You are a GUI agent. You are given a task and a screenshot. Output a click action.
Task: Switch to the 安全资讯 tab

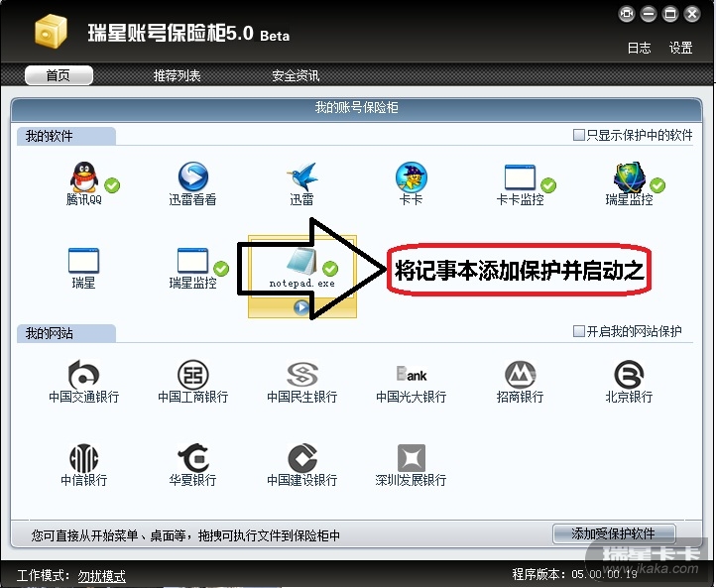tap(296, 75)
